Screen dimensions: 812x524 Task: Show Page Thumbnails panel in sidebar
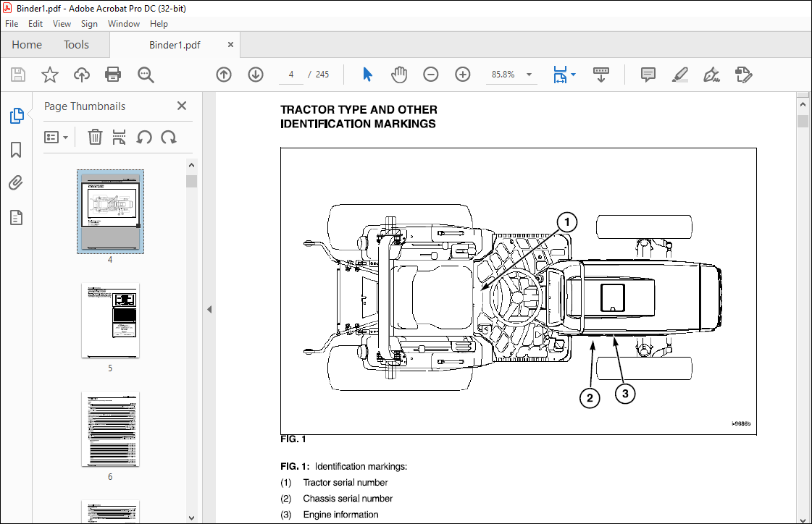17,115
